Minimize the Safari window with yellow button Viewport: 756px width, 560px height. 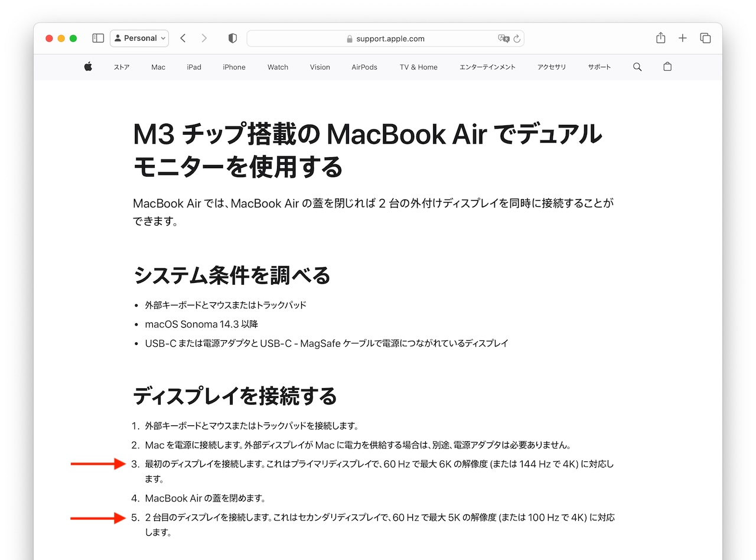tap(61, 38)
